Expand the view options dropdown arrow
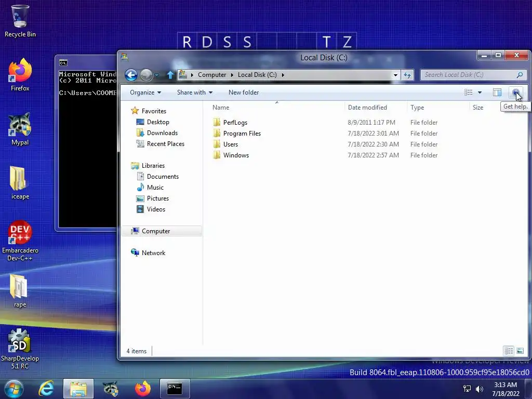Image resolution: width=532 pixels, height=399 pixels. [480, 92]
